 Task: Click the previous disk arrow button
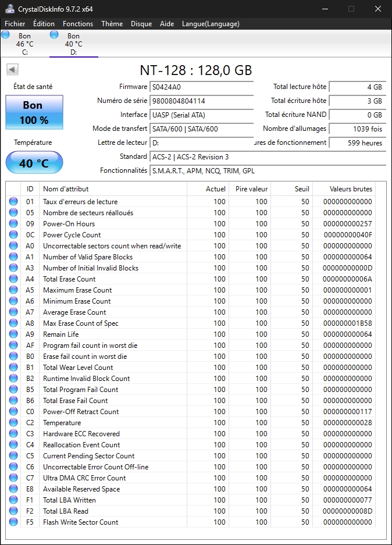(x=12, y=70)
